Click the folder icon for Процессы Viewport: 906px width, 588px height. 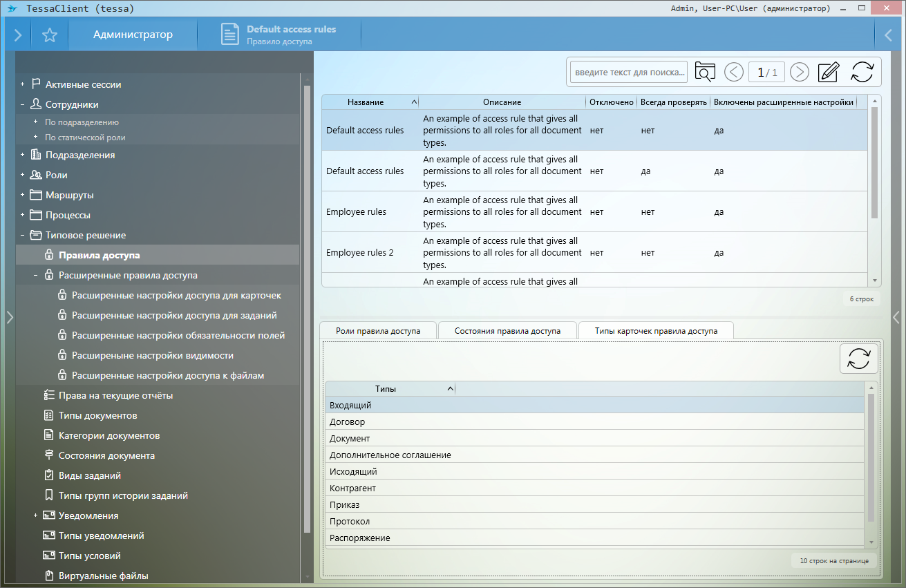[36, 215]
